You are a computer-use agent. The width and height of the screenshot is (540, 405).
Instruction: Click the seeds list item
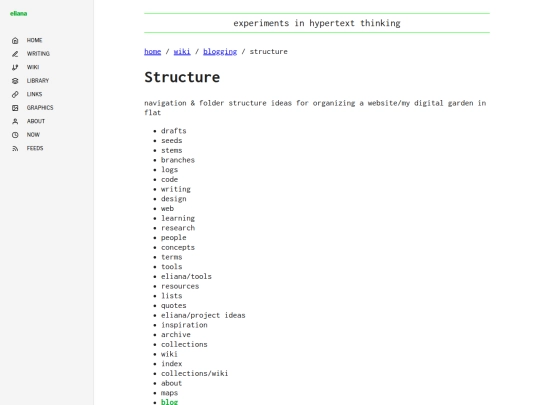pyautogui.click(x=172, y=141)
